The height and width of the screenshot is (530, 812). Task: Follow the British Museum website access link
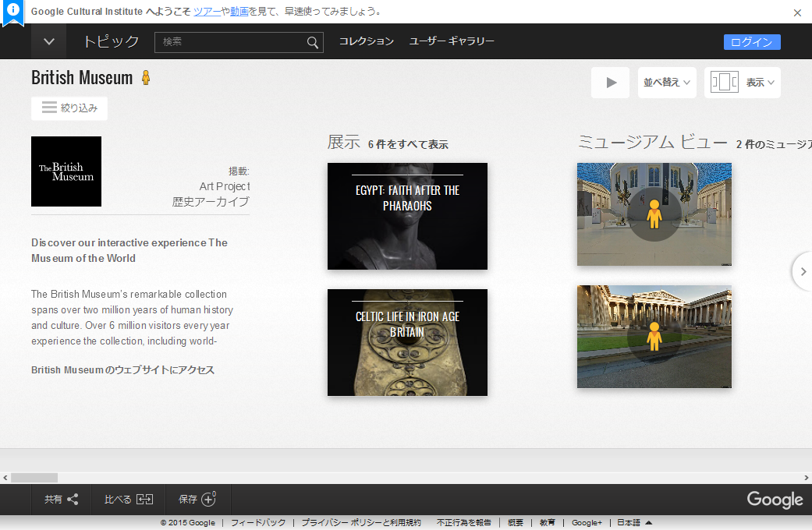click(x=122, y=370)
